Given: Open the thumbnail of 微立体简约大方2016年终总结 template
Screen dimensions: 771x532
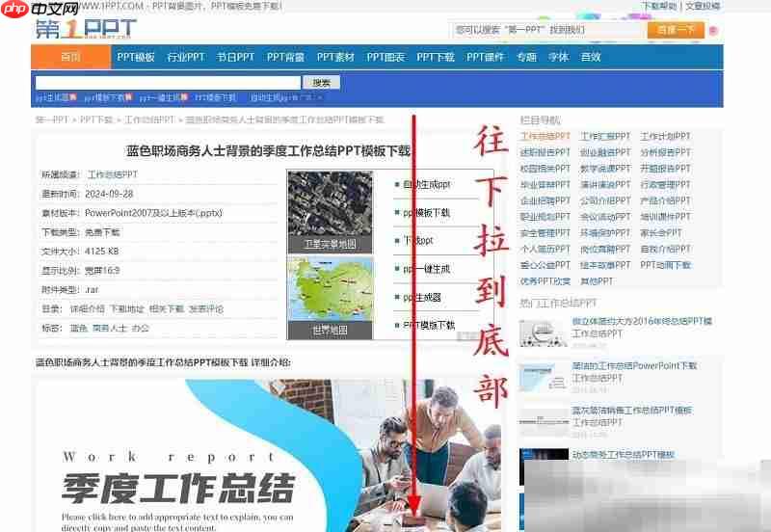Looking at the screenshot, I should (544, 332).
